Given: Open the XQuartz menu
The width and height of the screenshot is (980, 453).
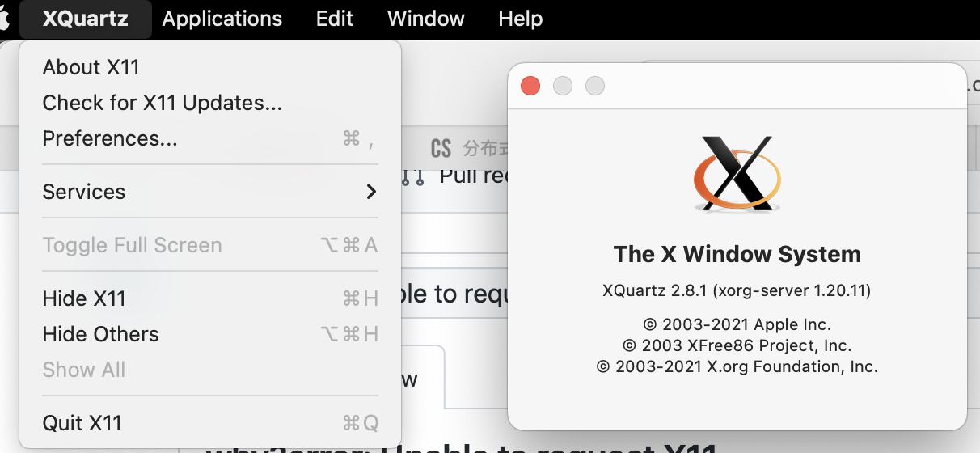Looking at the screenshot, I should click(x=85, y=19).
